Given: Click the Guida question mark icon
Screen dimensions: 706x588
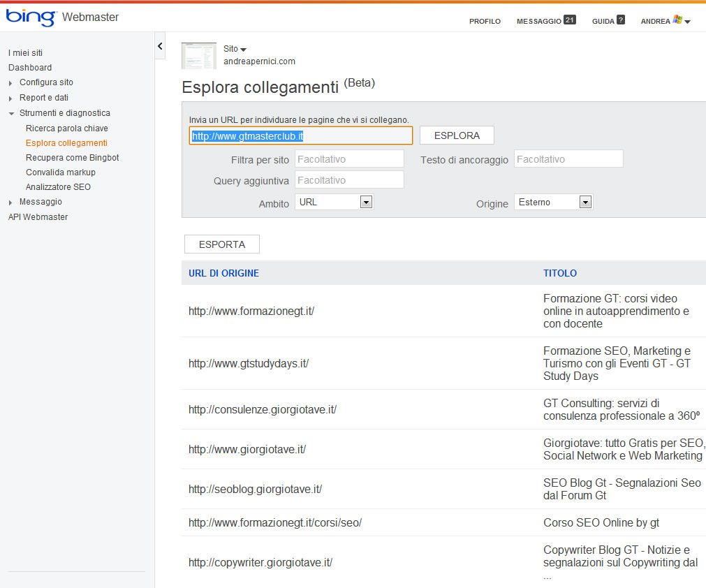Looking at the screenshot, I should 621,20.
